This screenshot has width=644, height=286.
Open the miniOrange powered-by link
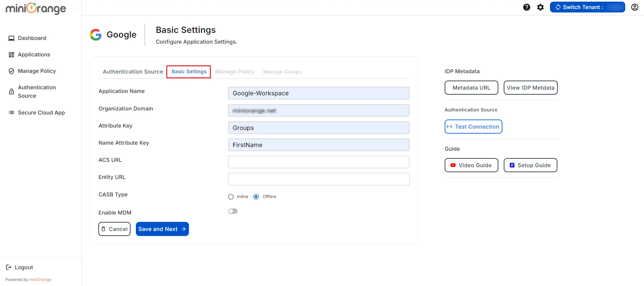(x=40, y=280)
